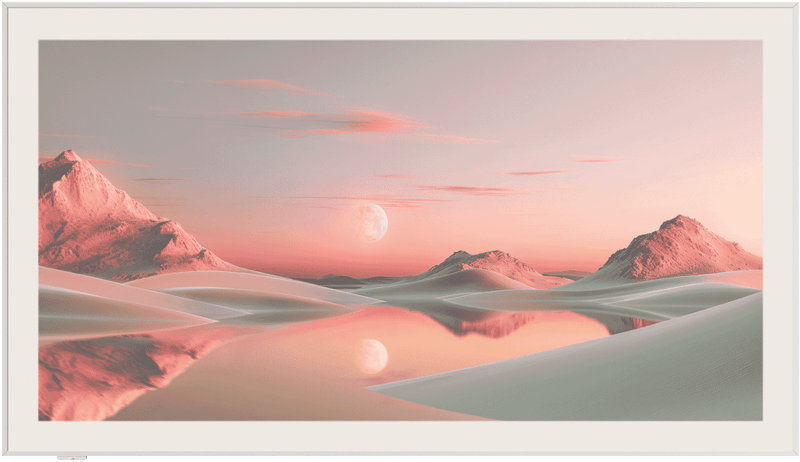The width and height of the screenshot is (800, 462).
Task: Click the left side of the white frame
Action: (x=22, y=230)
